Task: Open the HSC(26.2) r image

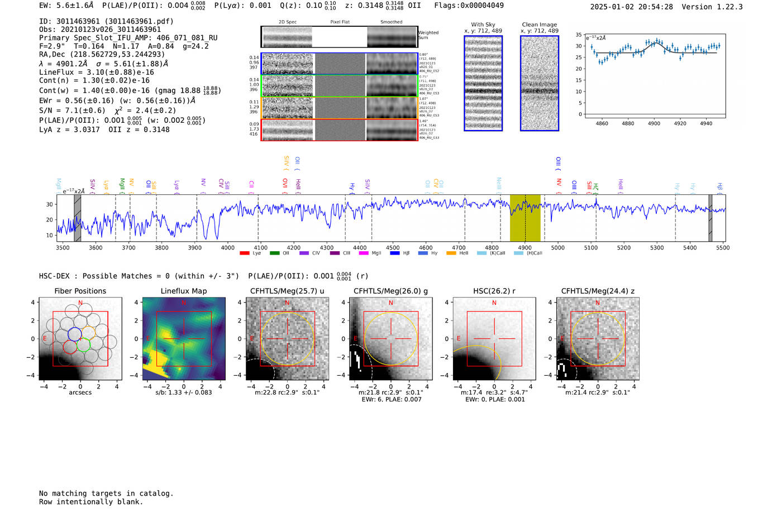Action: pyautogui.click(x=494, y=338)
